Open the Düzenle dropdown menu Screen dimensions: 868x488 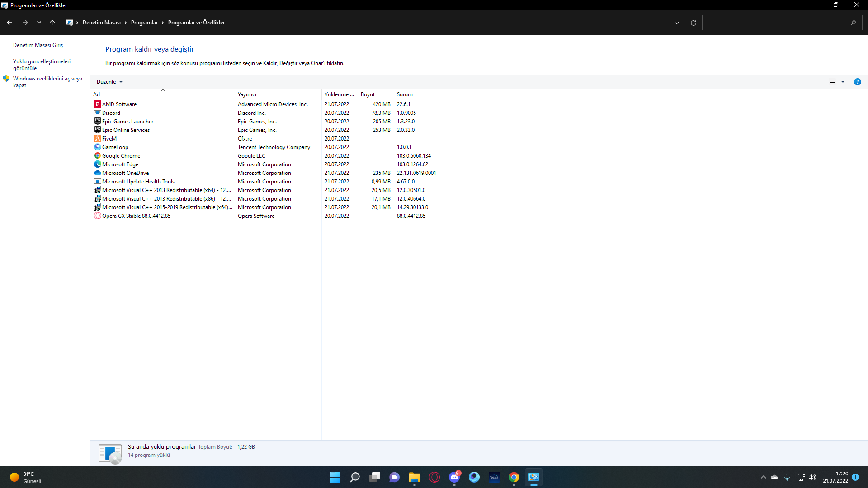coord(109,82)
